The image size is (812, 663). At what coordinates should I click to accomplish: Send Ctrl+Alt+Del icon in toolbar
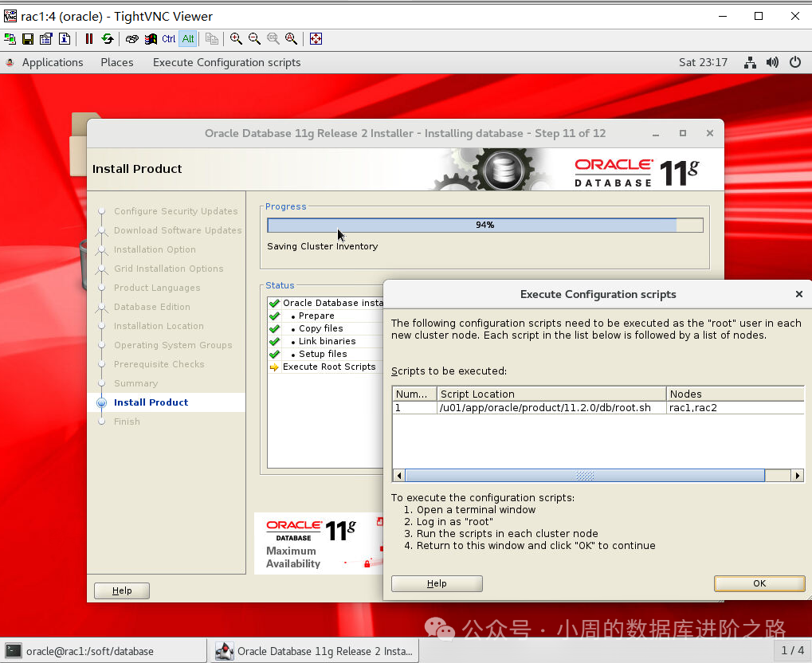tap(132, 39)
